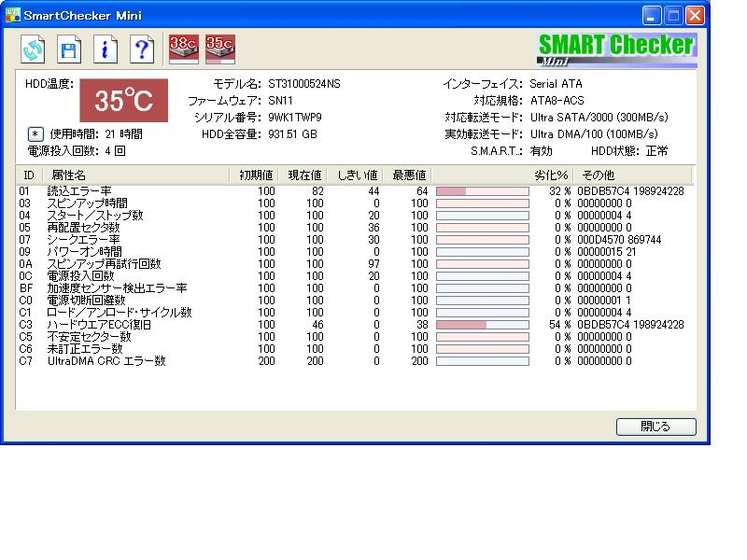Click the SmartChecker Mini title bar icon
The height and width of the screenshot is (560, 747).
pos(13,15)
